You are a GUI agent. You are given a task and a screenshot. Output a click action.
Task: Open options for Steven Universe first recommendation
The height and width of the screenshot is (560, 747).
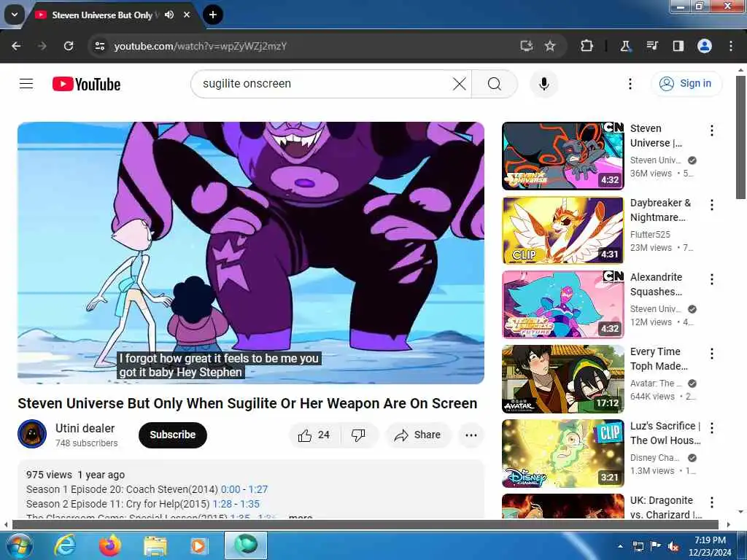[712, 131]
